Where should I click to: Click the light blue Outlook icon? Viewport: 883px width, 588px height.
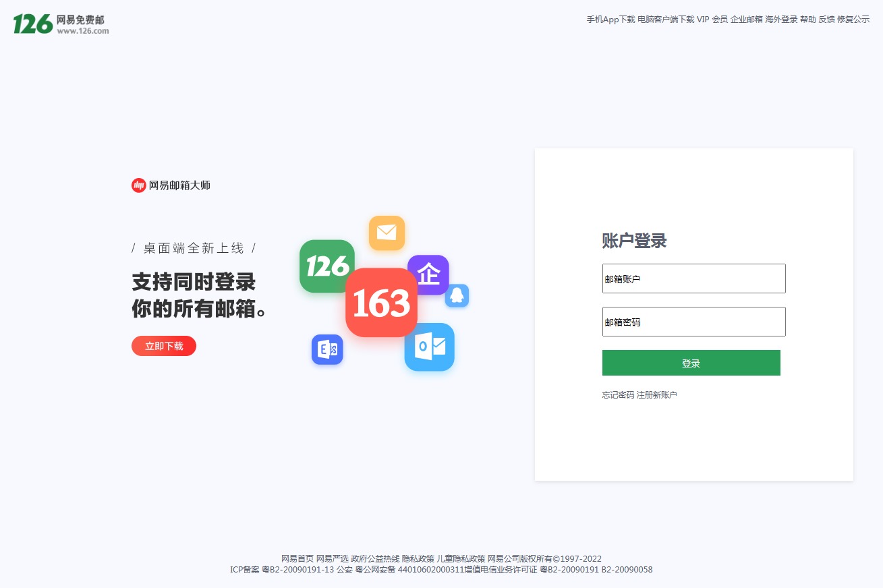tap(430, 347)
